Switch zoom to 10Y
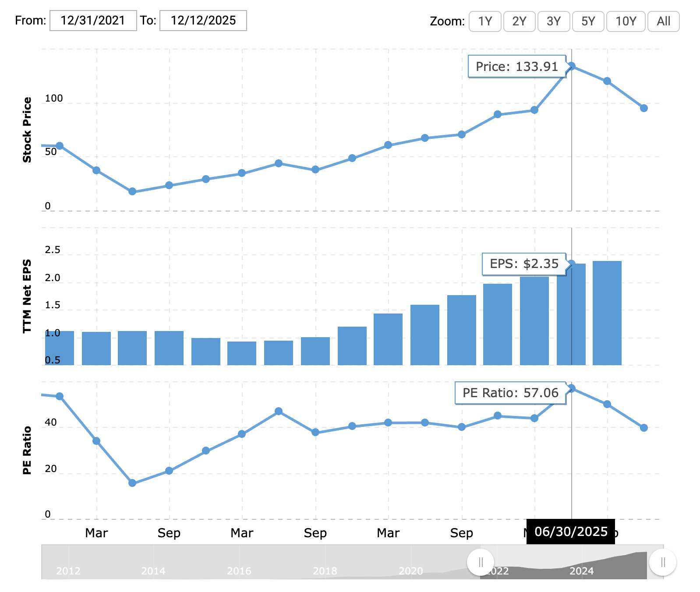 [x=625, y=21]
